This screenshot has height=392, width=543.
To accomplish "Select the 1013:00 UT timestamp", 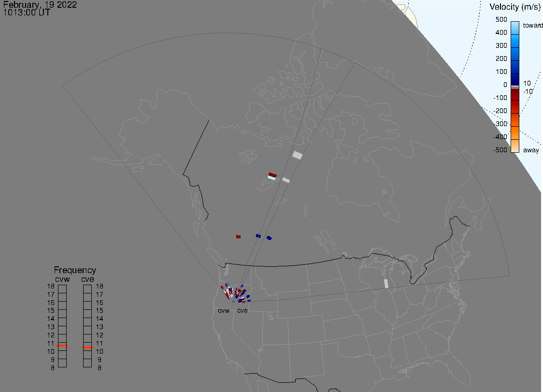I will [x=27, y=13].
